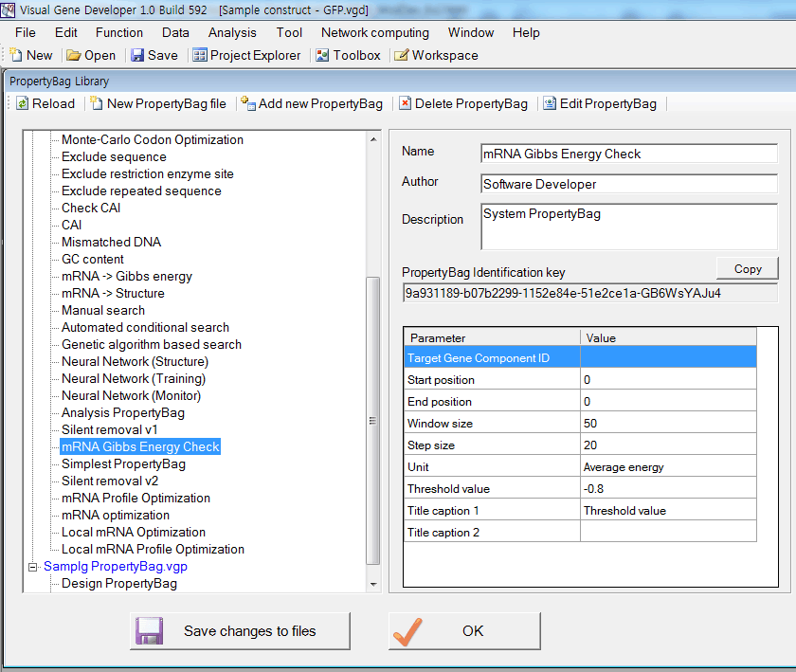Click the tree list vertical scrollbar thumb
Screen dimensions: 796x672
coord(373,421)
